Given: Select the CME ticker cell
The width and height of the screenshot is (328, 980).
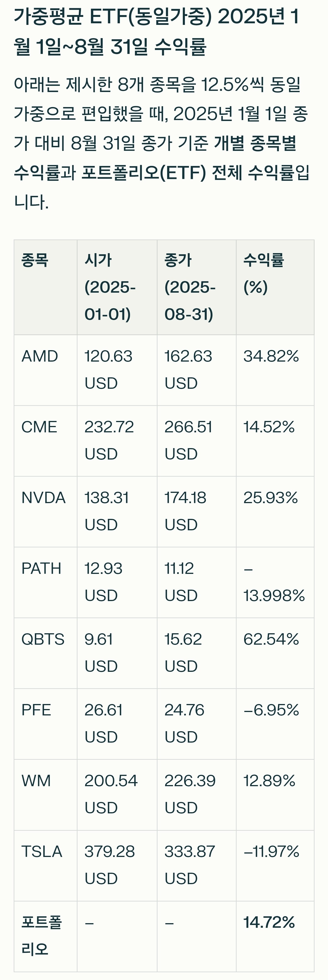Looking at the screenshot, I should coord(39,427).
